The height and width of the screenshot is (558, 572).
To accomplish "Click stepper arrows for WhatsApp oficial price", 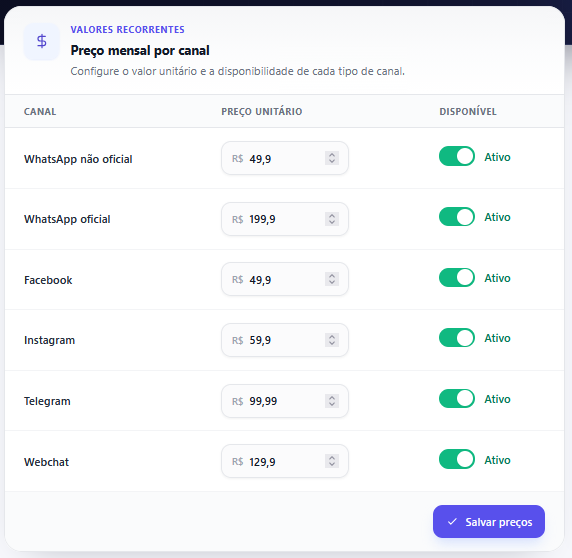I will pyautogui.click(x=332, y=219).
